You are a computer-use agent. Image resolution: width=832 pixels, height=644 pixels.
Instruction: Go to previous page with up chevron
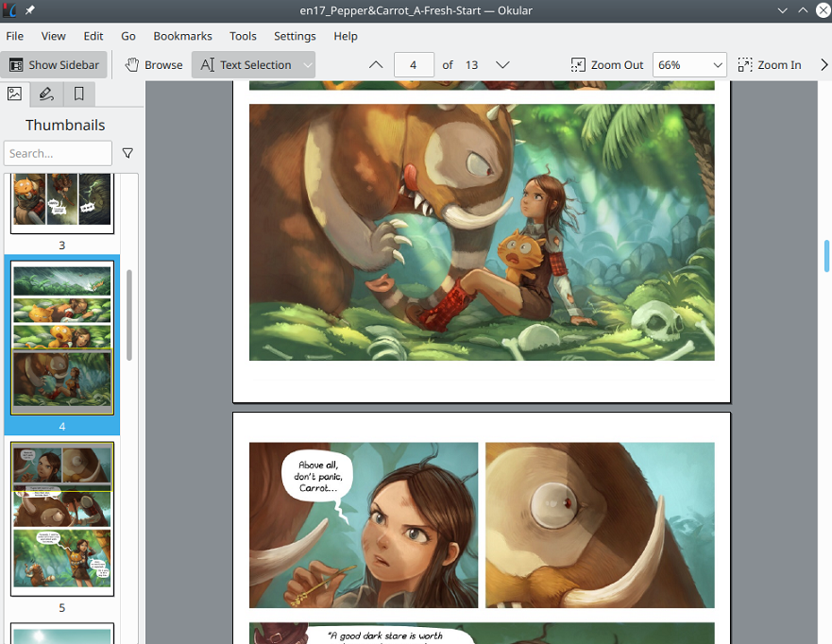coord(376,65)
